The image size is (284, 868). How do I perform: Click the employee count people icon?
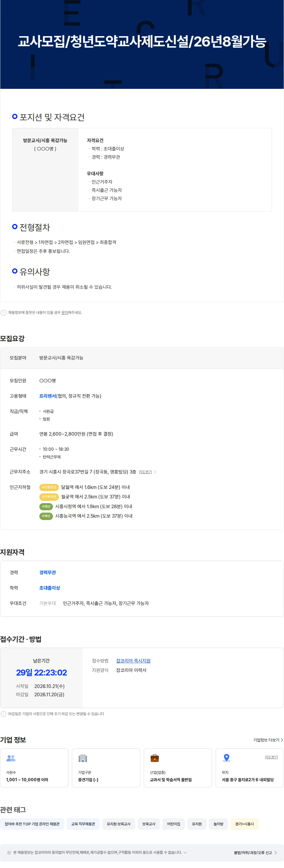[x=11, y=758]
